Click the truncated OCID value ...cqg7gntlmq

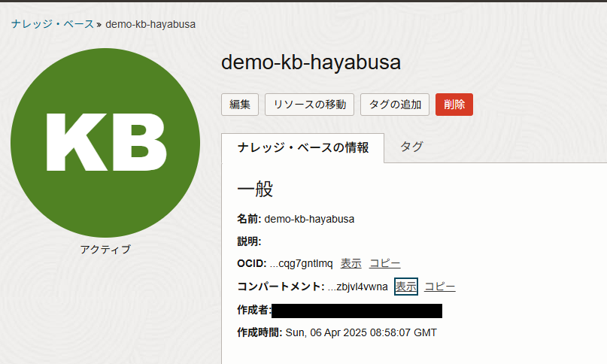click(x=301, y=264)
